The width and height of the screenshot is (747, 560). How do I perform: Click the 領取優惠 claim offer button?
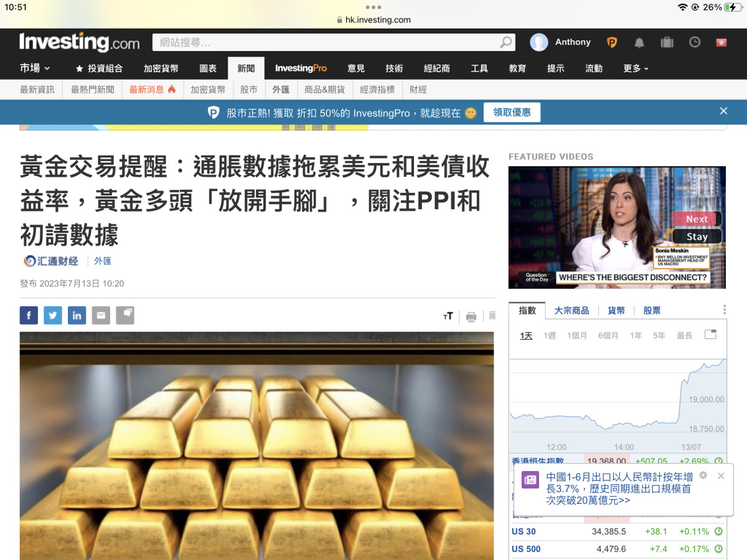(512, 113)
